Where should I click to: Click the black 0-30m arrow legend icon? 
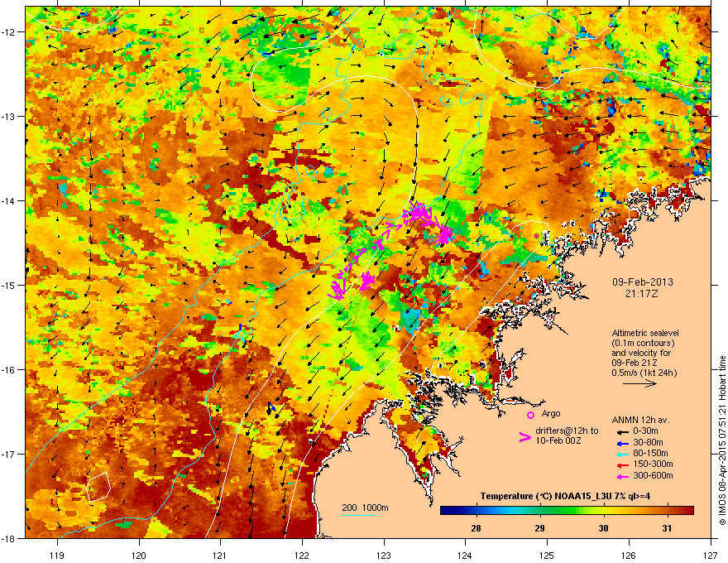pos(621,431)
